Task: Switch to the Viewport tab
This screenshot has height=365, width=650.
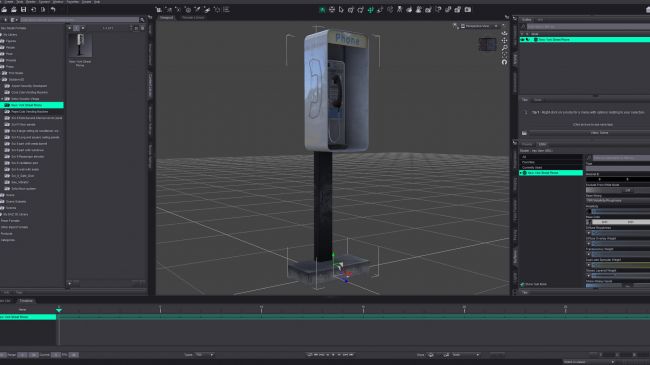Action: (x=166, y=18)
